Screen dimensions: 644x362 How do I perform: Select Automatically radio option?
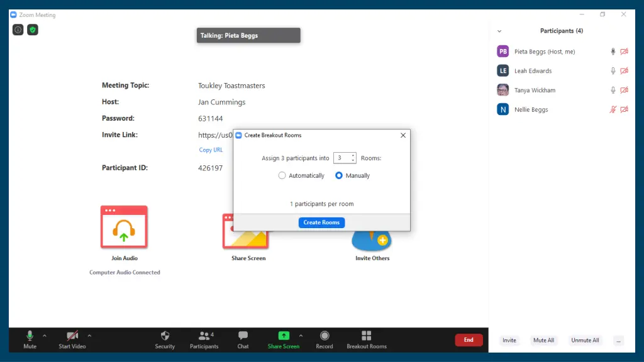coord(282,176)
